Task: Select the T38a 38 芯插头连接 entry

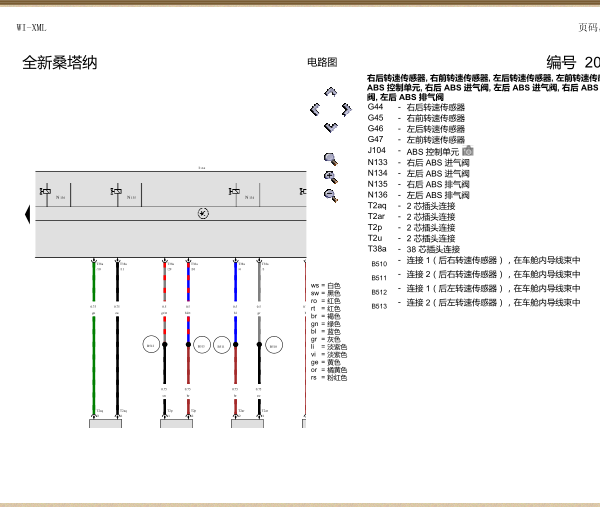Action: tap(414, 249)
